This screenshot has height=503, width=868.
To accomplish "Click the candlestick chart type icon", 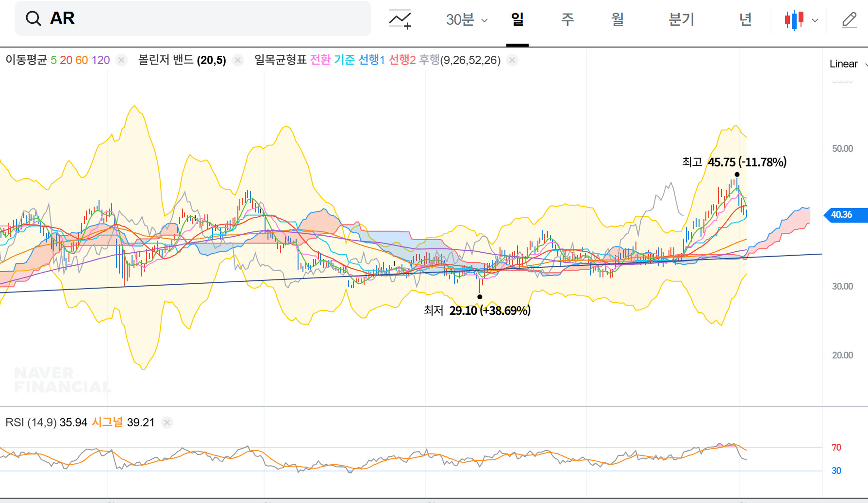I will pos(794,20).
